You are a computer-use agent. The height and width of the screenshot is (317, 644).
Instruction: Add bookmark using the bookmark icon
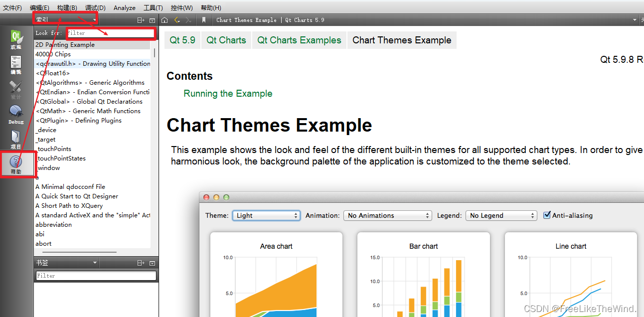(x=204, y=20)
